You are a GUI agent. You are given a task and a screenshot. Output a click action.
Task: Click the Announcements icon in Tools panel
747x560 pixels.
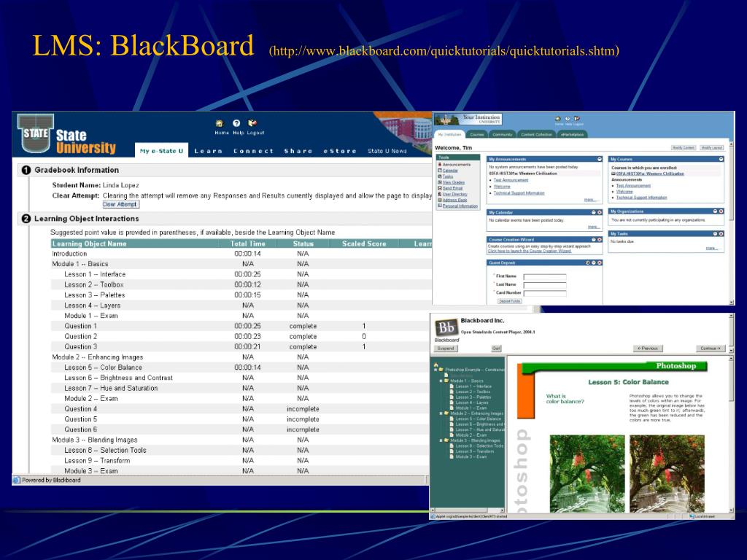pyautogui.click(x=440, y=164)
